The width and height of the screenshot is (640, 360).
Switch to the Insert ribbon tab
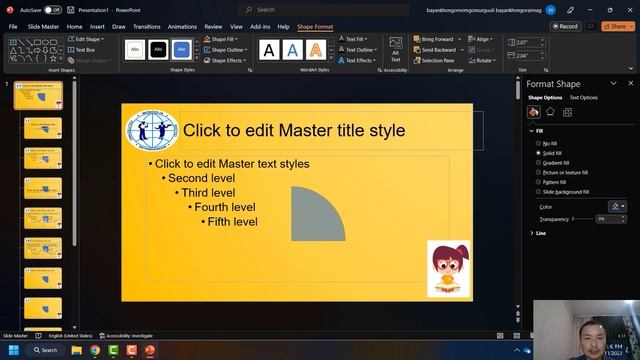97,27
